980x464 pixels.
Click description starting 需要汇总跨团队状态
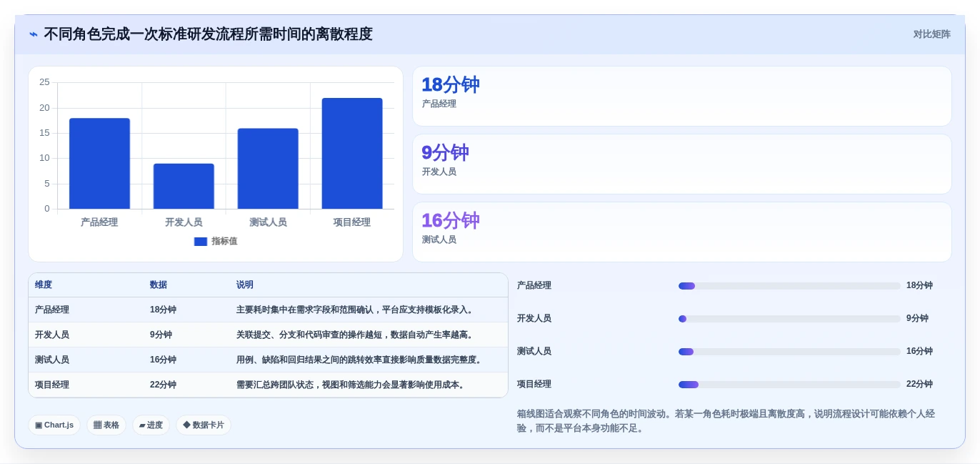(351, 385)
